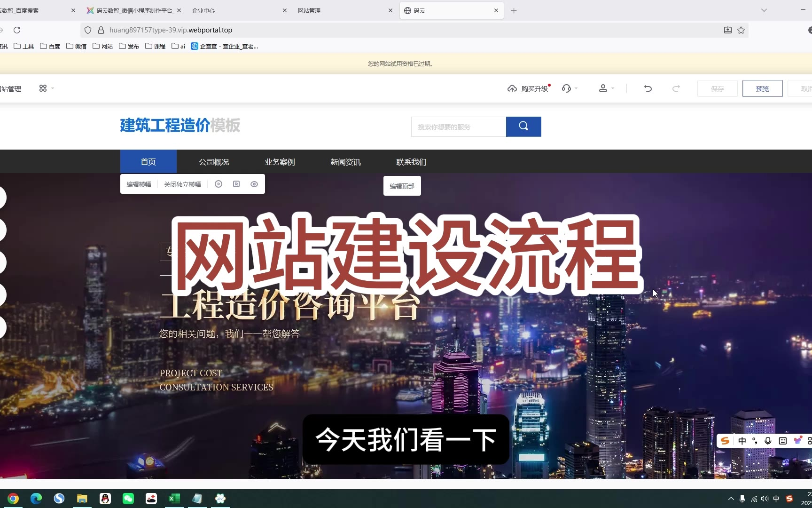Click the undo arrow in editor toolbar
Image resolution: width=812 pixels, height=508 pixels.
click(x=648, y=88)
